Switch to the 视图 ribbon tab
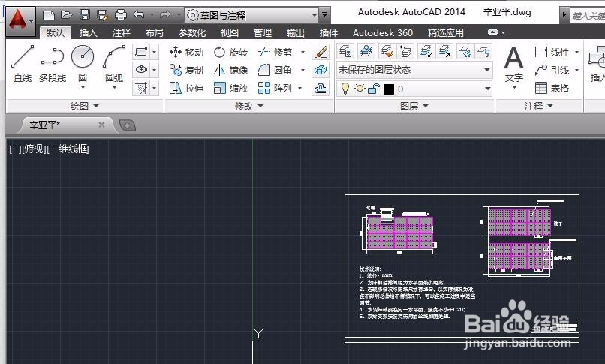 click(230, 33)
